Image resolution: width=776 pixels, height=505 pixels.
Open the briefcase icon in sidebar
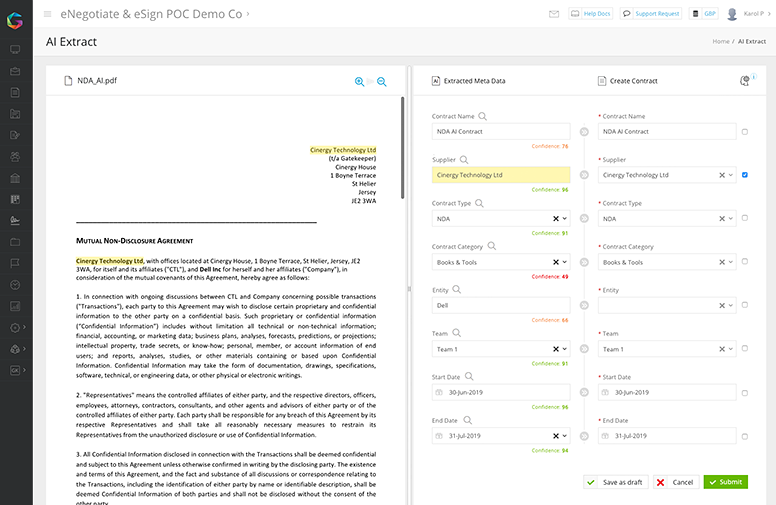coord(15,71)
